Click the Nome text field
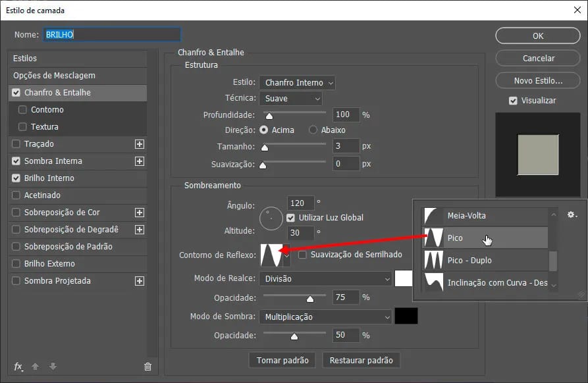This screenshot has width=588, height=383. pyautogui.click(x=111, y=34)
